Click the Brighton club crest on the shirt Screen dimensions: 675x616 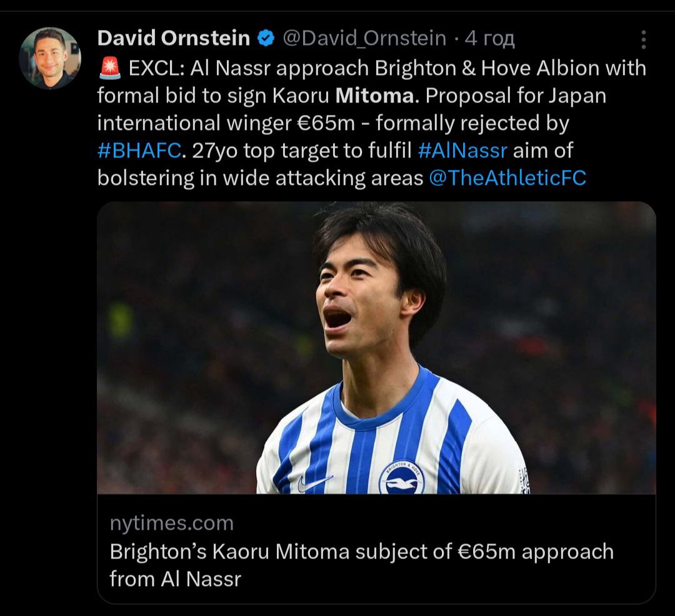tap(402, 477)
